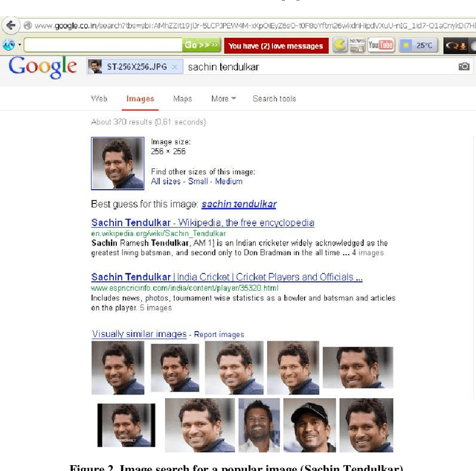Viewport: 476px width, 471px height.
Task: Switch to the Maps tab
Action: coord(182,99)
